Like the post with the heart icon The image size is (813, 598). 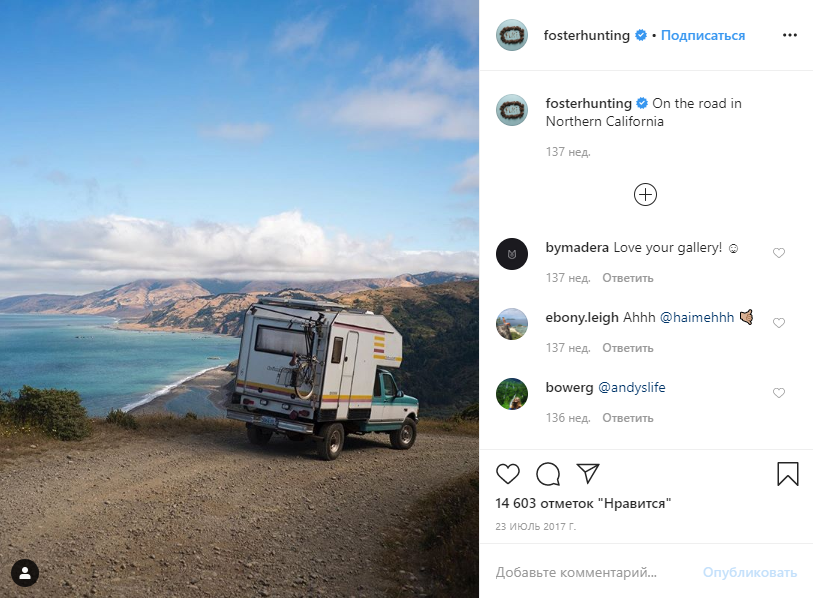508,474
